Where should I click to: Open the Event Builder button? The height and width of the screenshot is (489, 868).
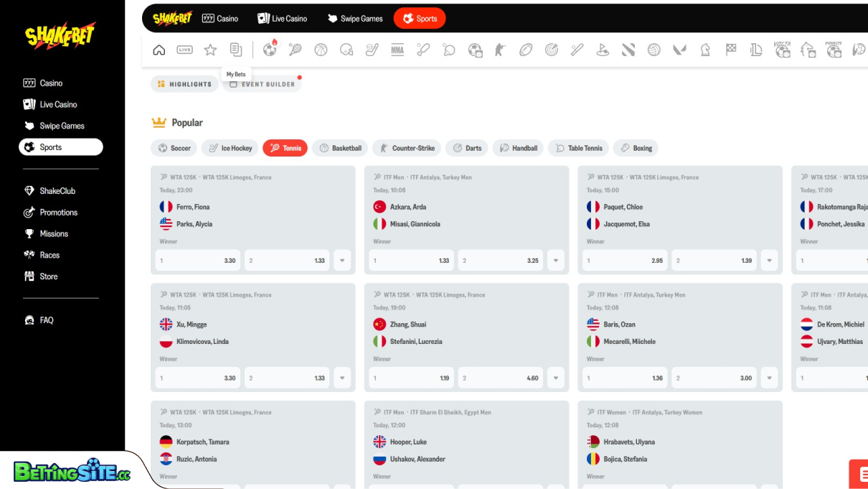262,85
